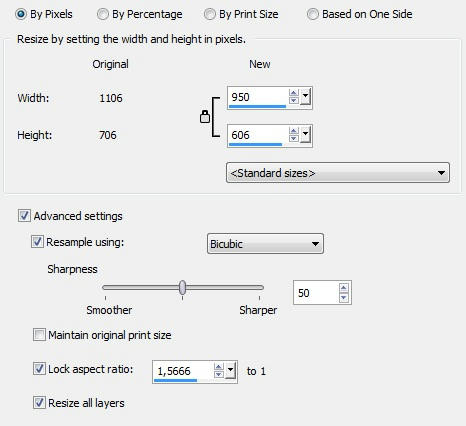The height and width of the screenshot is (426, 466).
Task: Increase new height with up arrow
Action: point(294,131)
